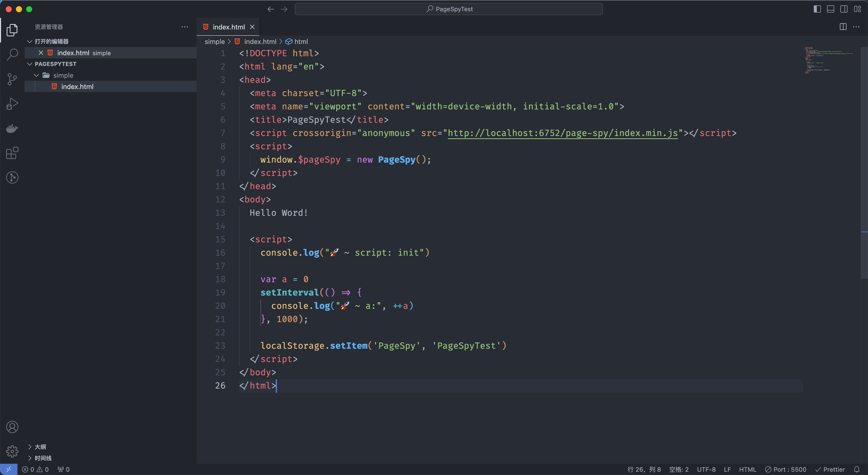Open editor more actions ellipsis
This screenshot has width=868, height=475.
[x=856, y=27]
